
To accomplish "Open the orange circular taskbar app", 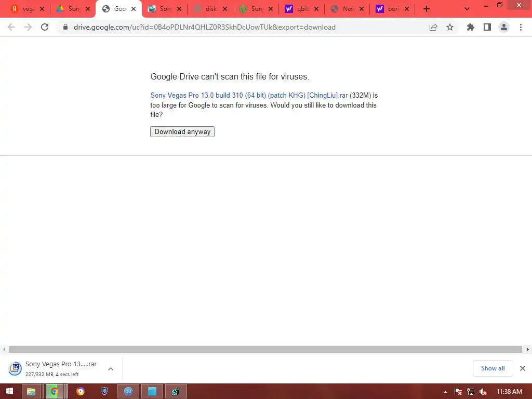I will [x=81, y=391].
